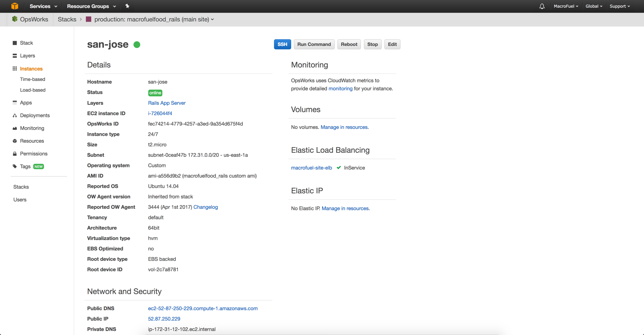Click the green online status badge
Screen dimensions: 644x335
pos(155,93)
